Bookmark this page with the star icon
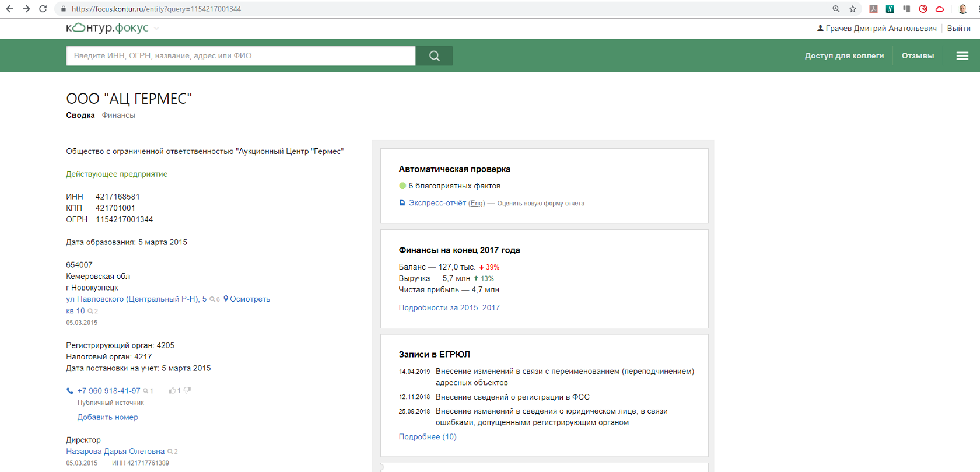 coord(853,9)
